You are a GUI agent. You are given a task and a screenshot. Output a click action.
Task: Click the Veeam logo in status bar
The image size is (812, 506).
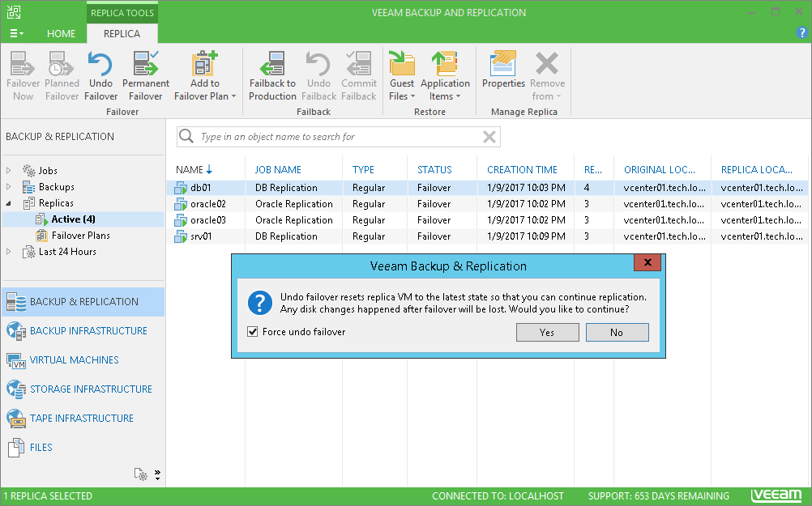[x=776, y=495]
